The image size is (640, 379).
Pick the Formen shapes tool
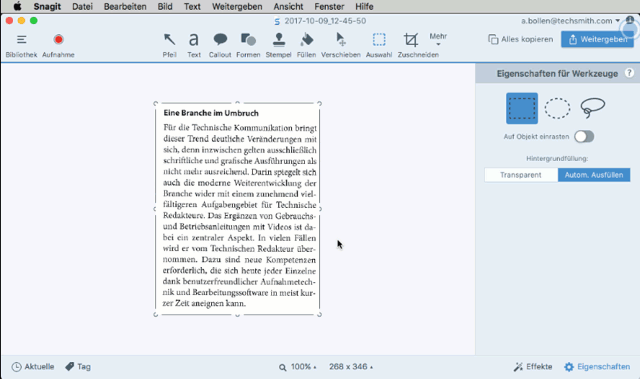(248, 45)
